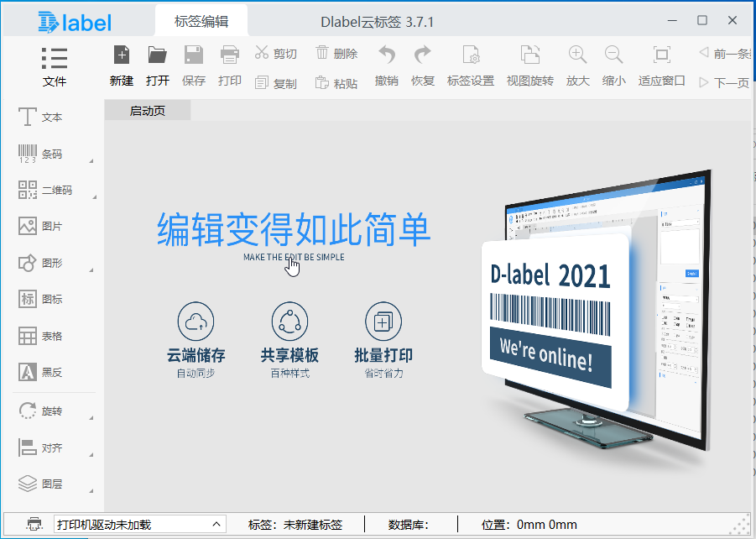Expand the 图形 shape submenu arrow
This screenshot has height=539, width=756.
pos(91,269)
